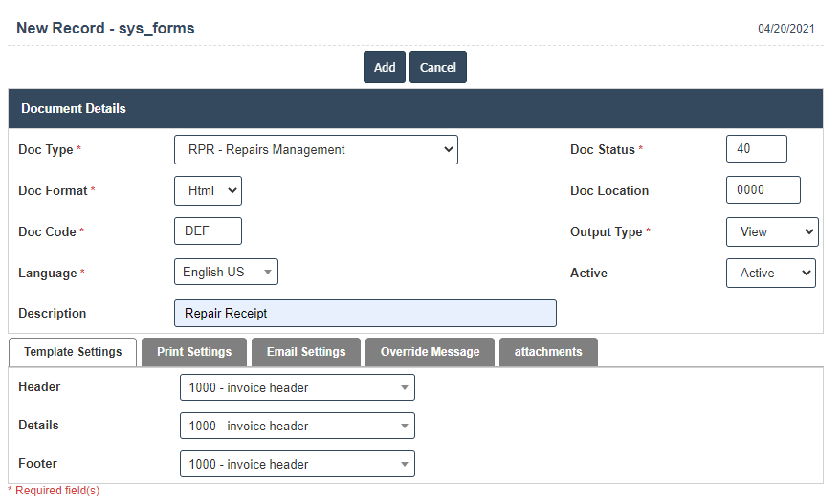Image resolution: width=840 pixels, height=504 pixels.
Task: Open the Footer template dropdown
Action: (297, 464)
